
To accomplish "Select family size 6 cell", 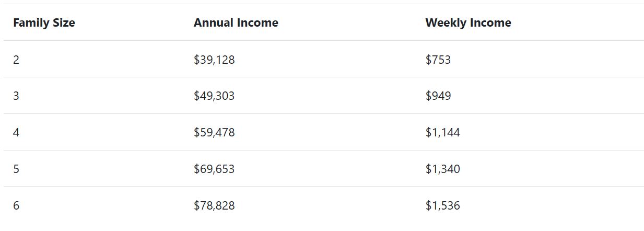I will pyautogui.click(x=16, y=206).
